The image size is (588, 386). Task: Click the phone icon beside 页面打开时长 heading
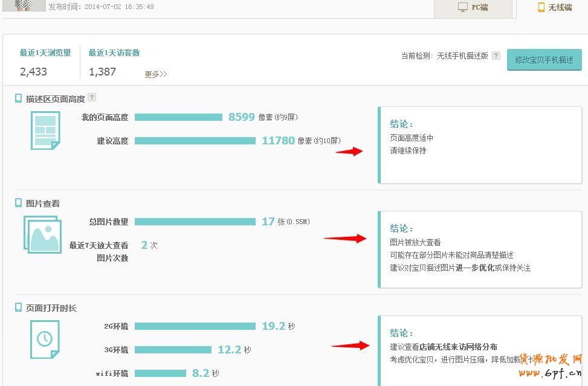coord(18,308)
